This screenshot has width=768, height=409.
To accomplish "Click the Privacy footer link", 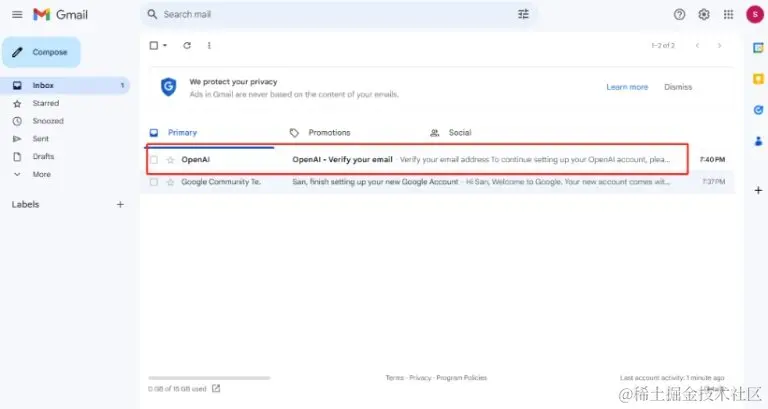I will click(420, 378).
